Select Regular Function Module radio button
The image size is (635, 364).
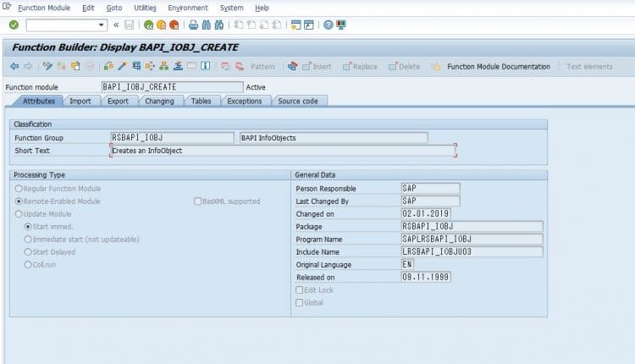click(19, 189)
